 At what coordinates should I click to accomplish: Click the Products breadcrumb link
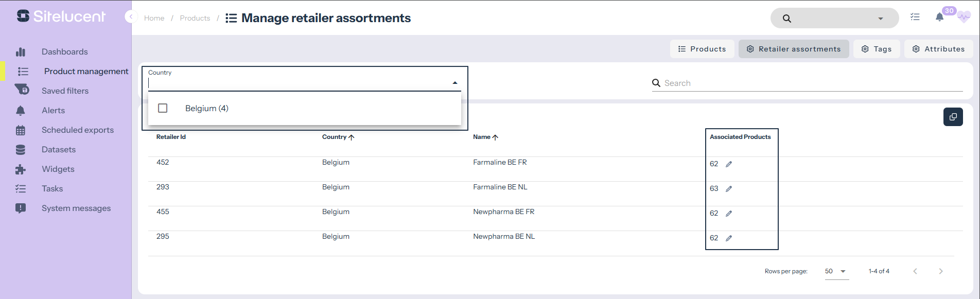click(195, 18)
